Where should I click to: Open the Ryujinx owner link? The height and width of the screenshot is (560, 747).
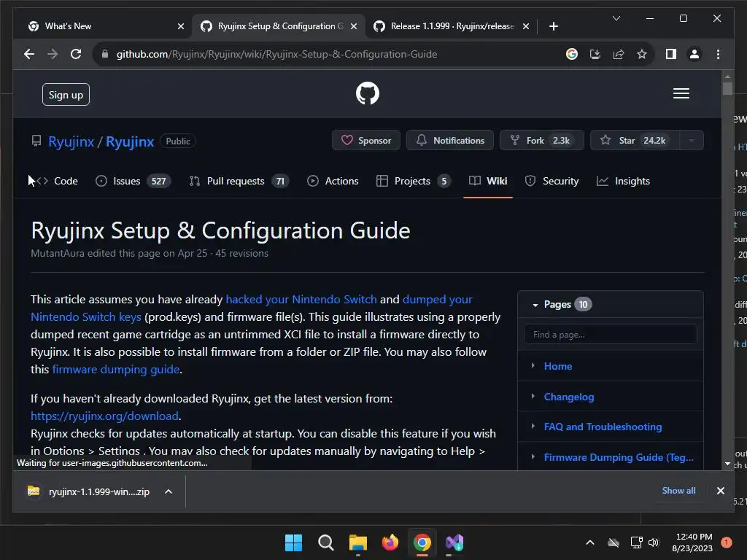point(71,141)
